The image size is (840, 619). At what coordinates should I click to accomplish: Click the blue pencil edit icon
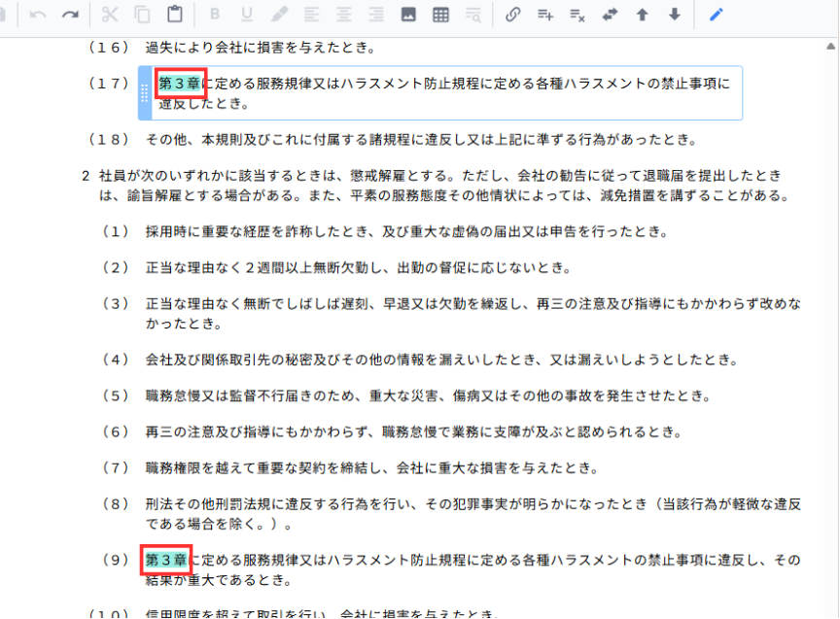(x=717, y=16)
